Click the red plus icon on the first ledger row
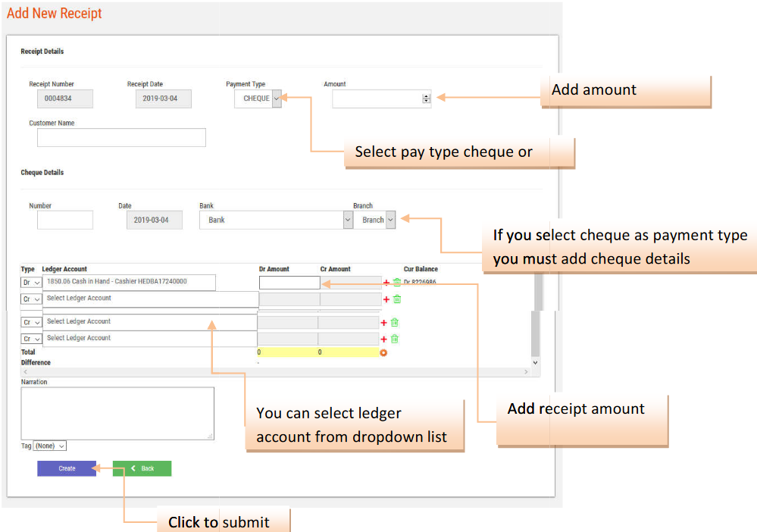Image resolution: width=757 pixels, height=532 pixels. point(386,283)
